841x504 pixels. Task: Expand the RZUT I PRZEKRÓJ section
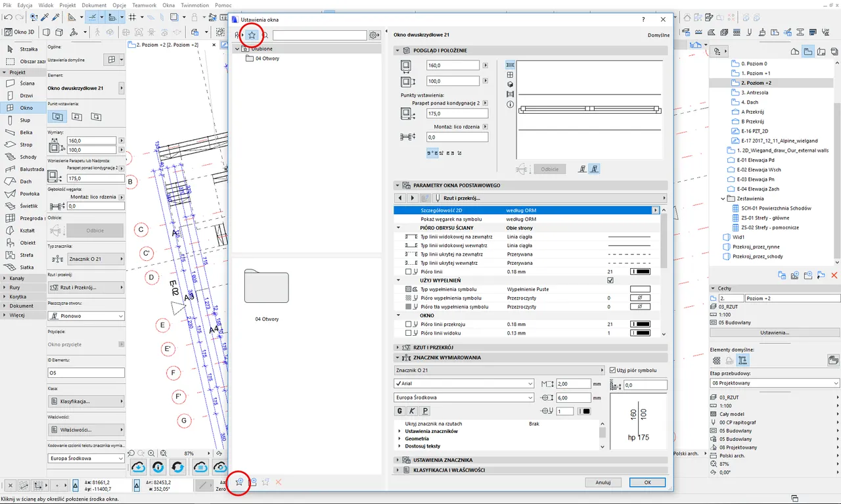[x=398, y=347]
